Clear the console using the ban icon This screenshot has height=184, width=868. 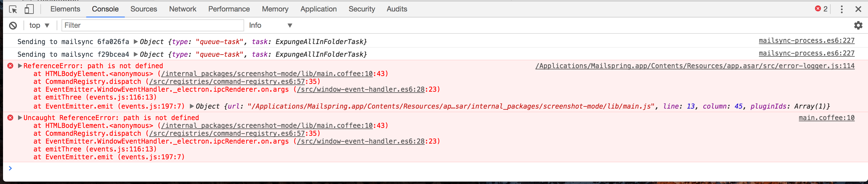(13, 25)
